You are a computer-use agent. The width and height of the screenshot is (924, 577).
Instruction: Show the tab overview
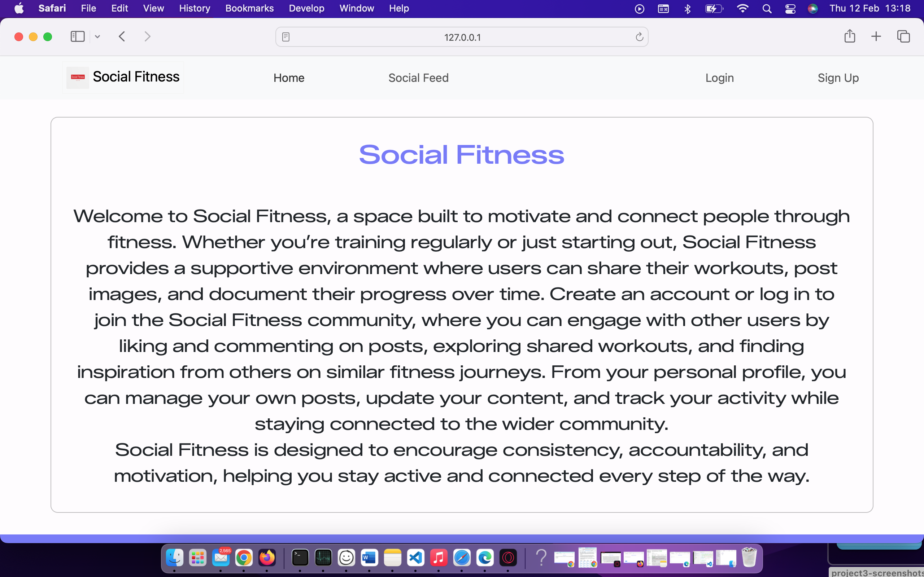point(903,36)
